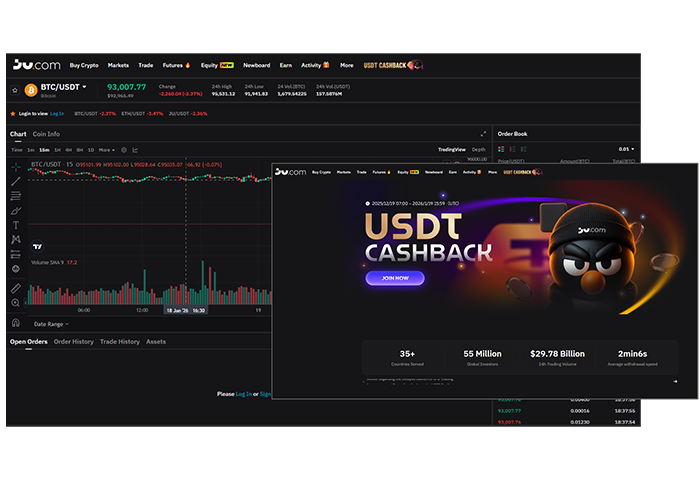Choose the brush drawing tool
This screenshot has width=700, height=480.
[16, 211]
